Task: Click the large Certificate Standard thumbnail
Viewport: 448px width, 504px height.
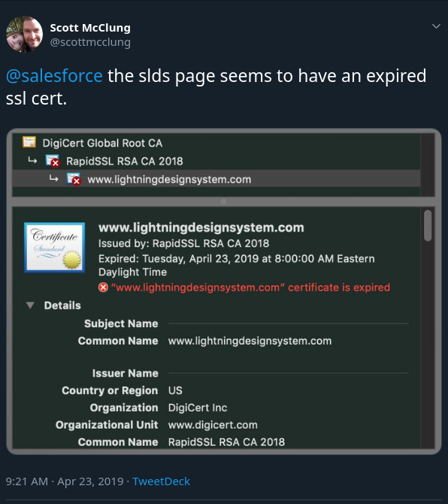Action: point(55,247)
